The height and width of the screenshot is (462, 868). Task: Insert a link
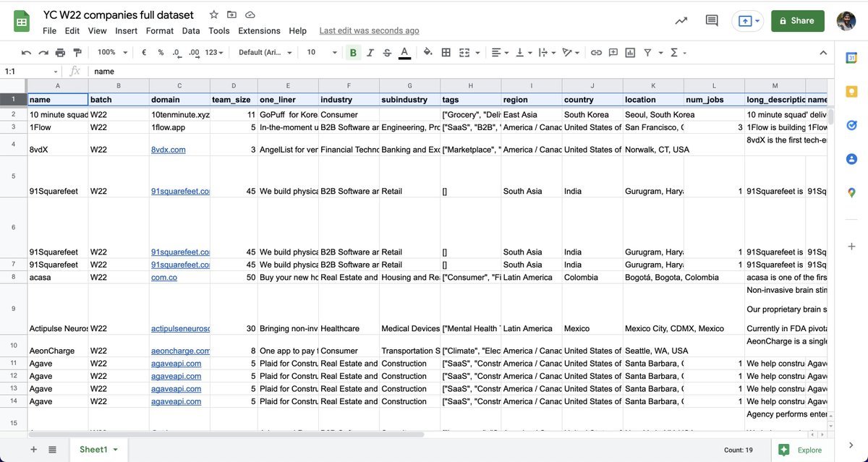(x=596, y=52)
